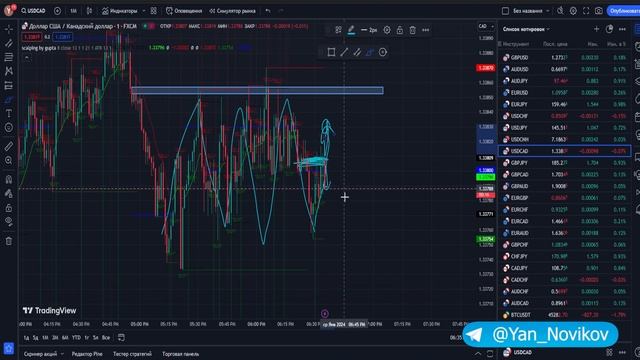640x360 pixels.
Task: Select crosshair cursor tool
Action: (x=9, y=29)
